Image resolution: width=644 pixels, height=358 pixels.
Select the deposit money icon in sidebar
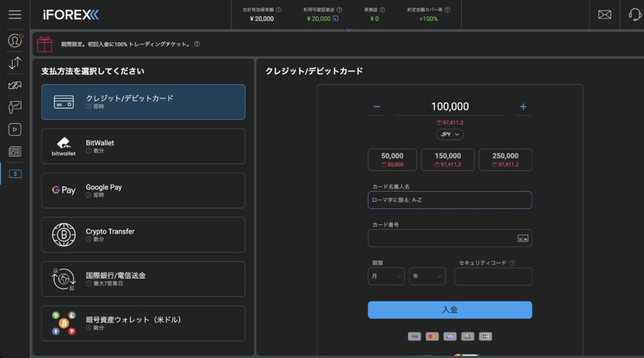click(15, 174)
